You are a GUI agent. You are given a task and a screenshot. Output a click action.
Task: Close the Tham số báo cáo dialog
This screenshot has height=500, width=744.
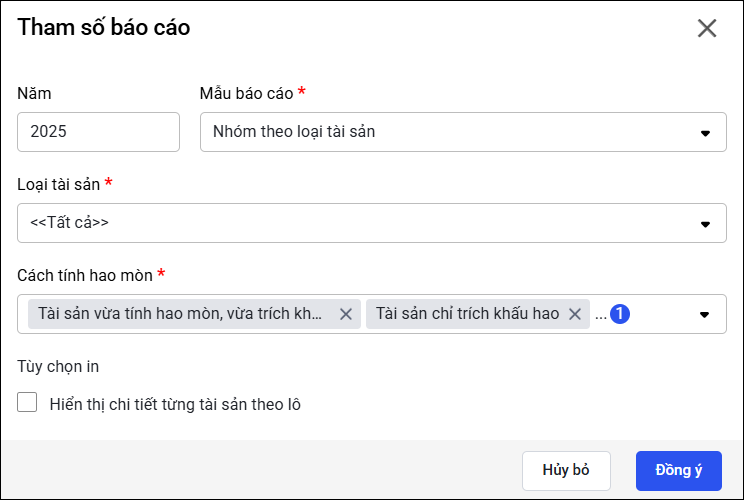pos(707,28)
